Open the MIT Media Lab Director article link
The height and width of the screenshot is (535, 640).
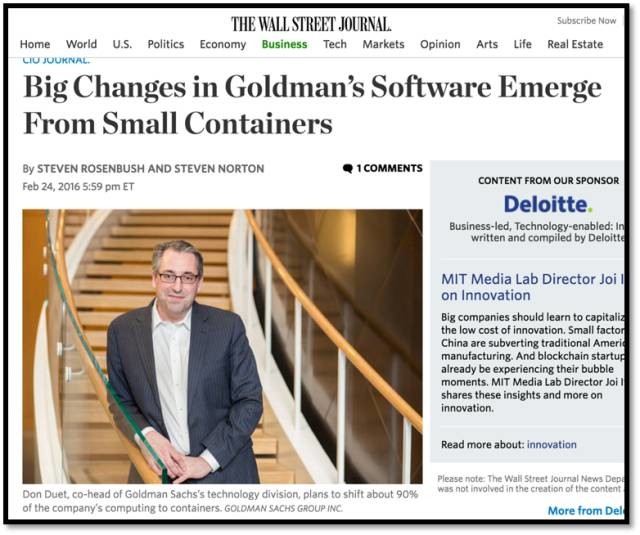[x=532, y=287]
